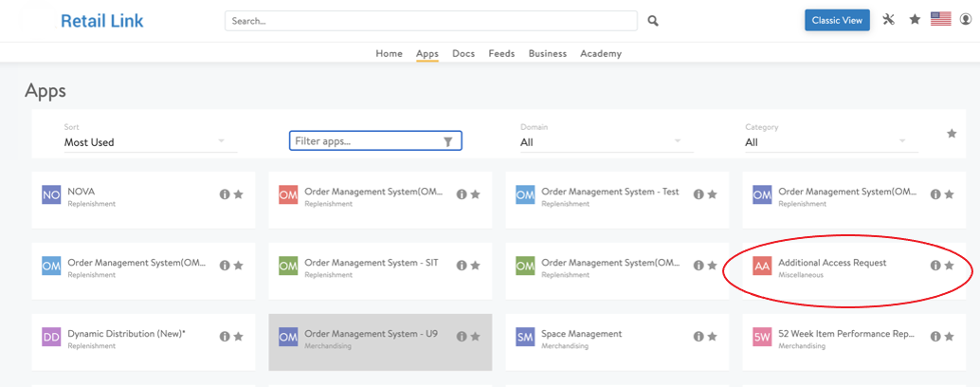980x387 pixels.
Task: Show info for Dynamic Distribution (New)*
Action: click(x=225, y=337)
